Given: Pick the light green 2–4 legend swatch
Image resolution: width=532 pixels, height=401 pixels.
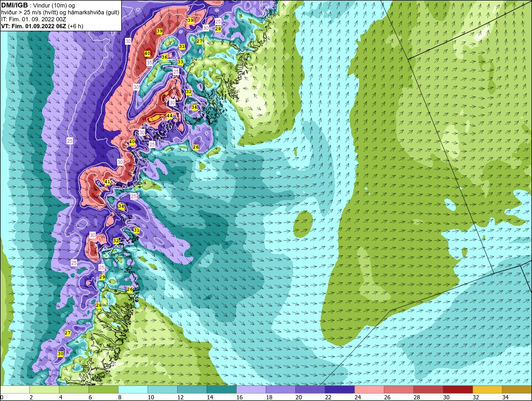Looking at the screenshot, I should point(45,389).
